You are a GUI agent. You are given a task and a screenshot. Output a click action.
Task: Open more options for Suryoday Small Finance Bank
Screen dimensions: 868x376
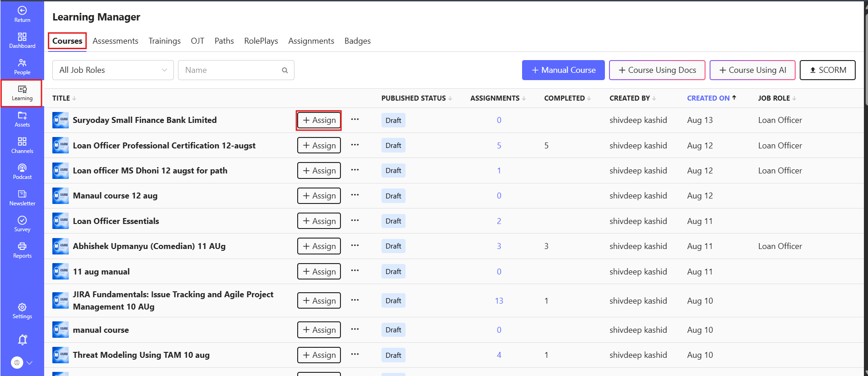click(x=355, y=120)
